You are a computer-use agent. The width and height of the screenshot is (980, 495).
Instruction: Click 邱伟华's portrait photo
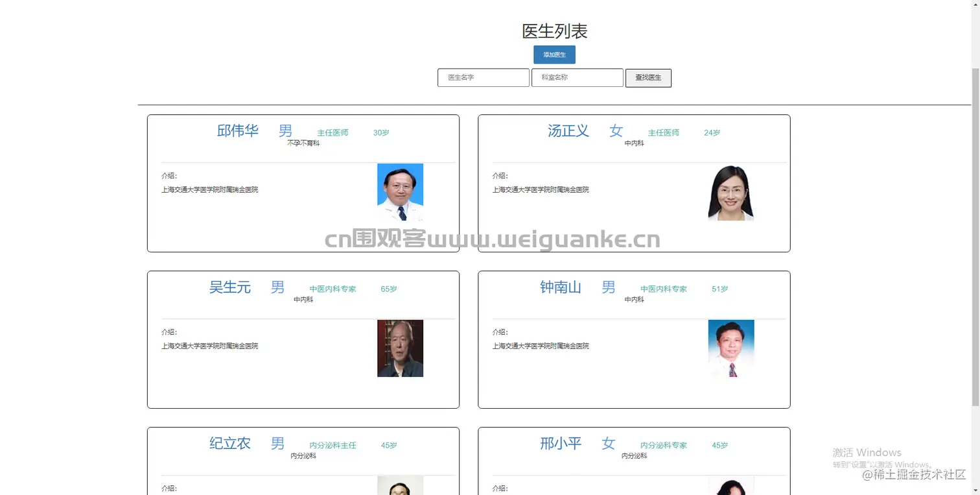coord(400,192)
